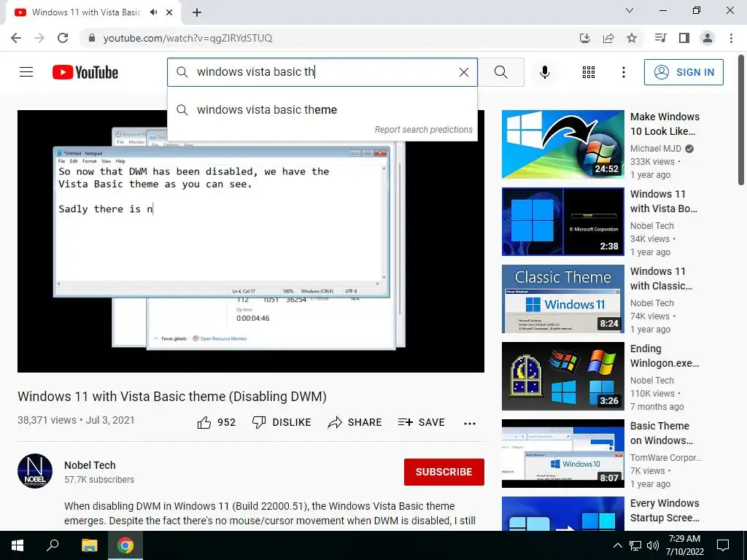Click the address bar URL
Viewport: 747px width, 560px height.
click(187, 38)
